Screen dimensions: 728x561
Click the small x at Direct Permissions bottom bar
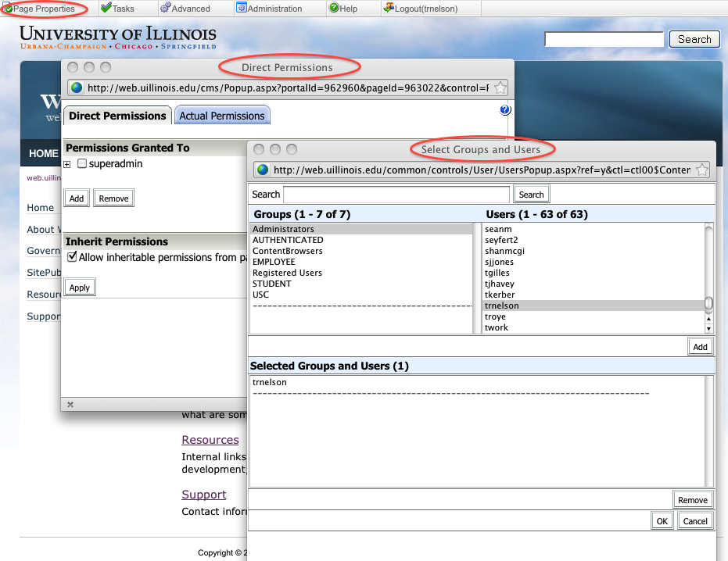pos(70,405)
